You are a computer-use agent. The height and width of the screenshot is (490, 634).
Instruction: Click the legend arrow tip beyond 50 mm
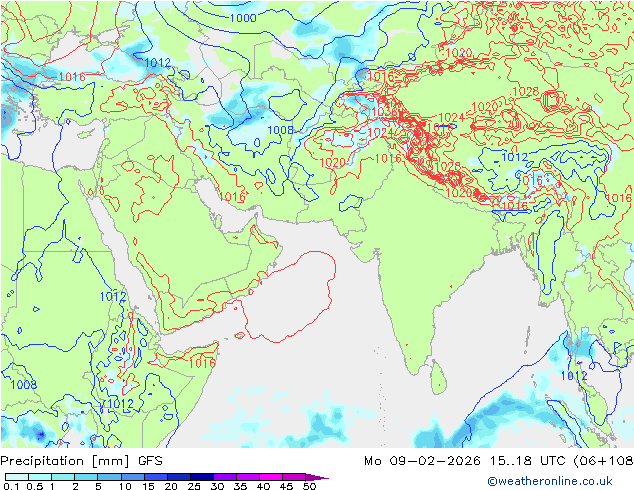coord(317,477)
